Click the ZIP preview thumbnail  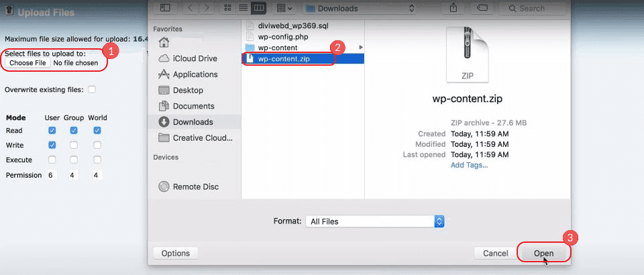468,54
